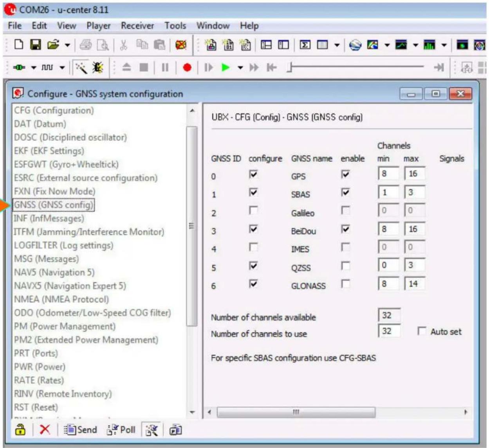Click the lock icon in configure footer
This screenshot has height=448, width=489.
(x=20, y=430)
